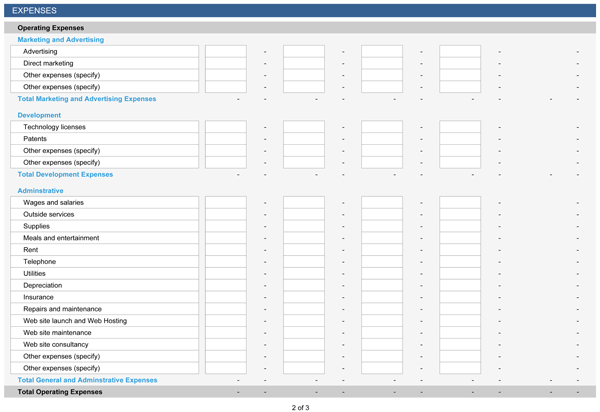Focus first amount box in Advertising row
600x412 pixels.
coord(226,52)
